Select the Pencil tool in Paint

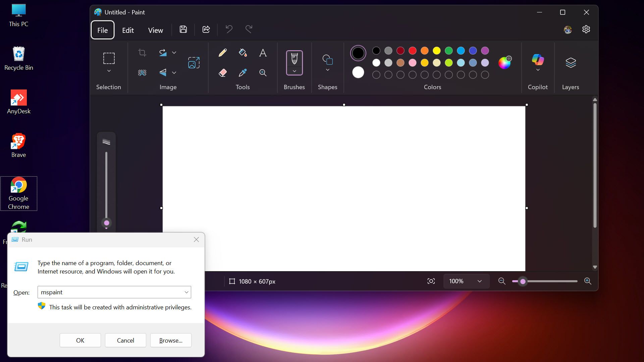click(x=222, y=53)
